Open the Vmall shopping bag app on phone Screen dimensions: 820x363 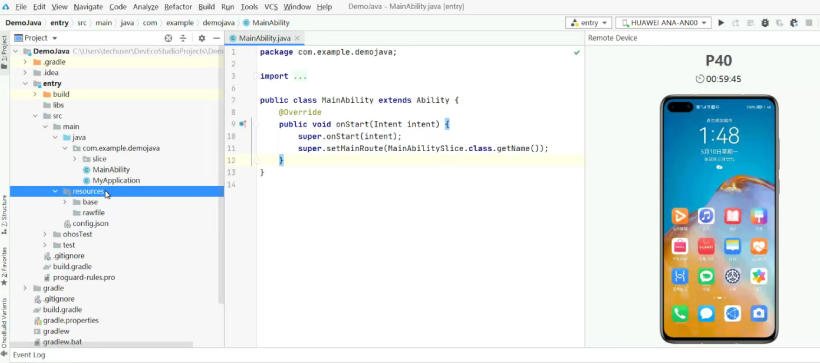click(x=680, y=246)
